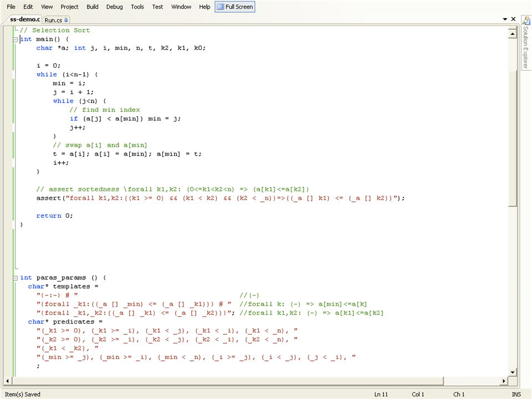Viewport: 532px width, 399px height.
Task: Click the assert("forall k1,k2...") line
Action: pyautogui.click(x=221, y=198)
